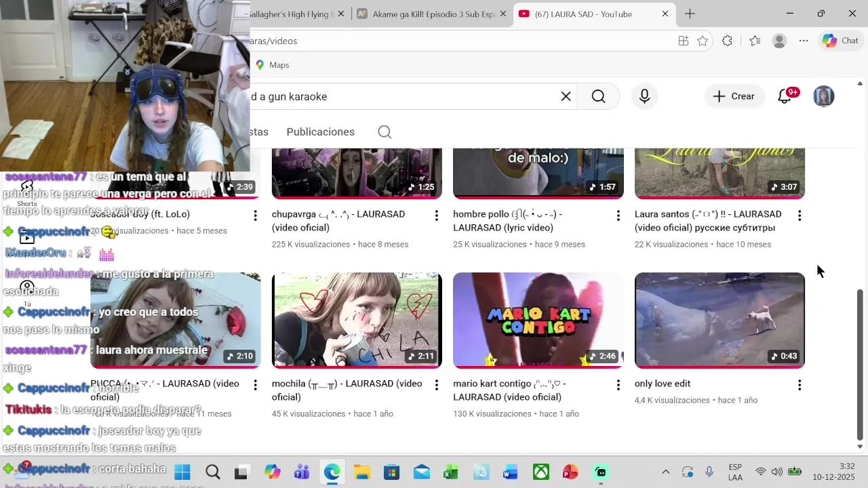
Task: Click the YouTube search magnifier button
Action: [598, 96]
